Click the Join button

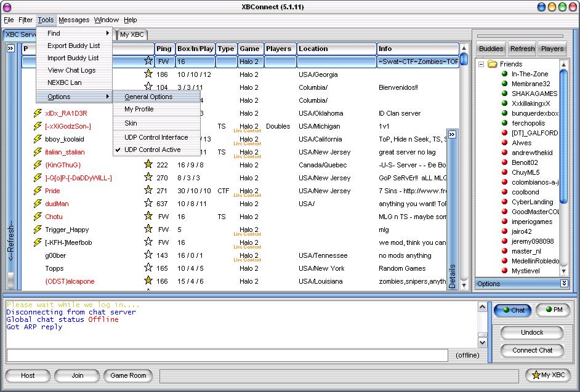point(78,376)
